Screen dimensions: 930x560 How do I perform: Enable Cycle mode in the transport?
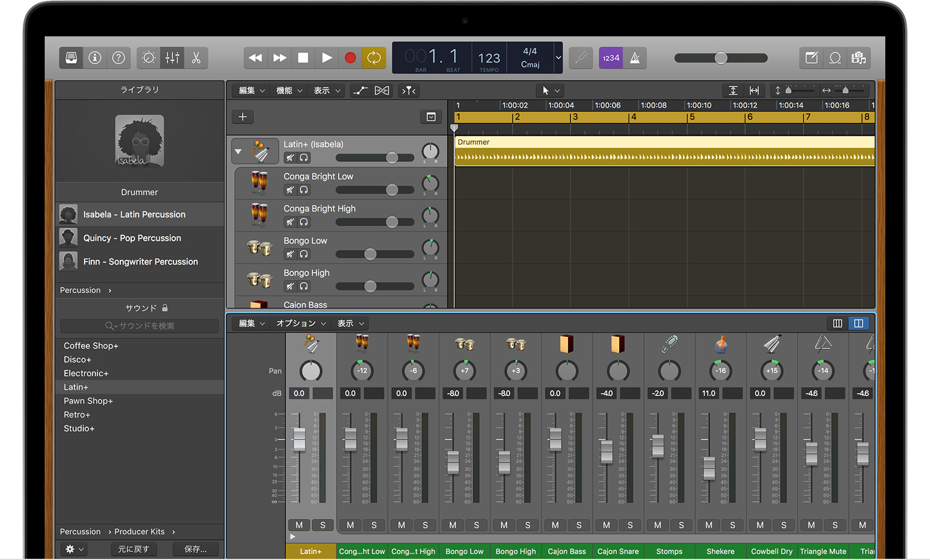pyautogui.click(x=374, y=58)
